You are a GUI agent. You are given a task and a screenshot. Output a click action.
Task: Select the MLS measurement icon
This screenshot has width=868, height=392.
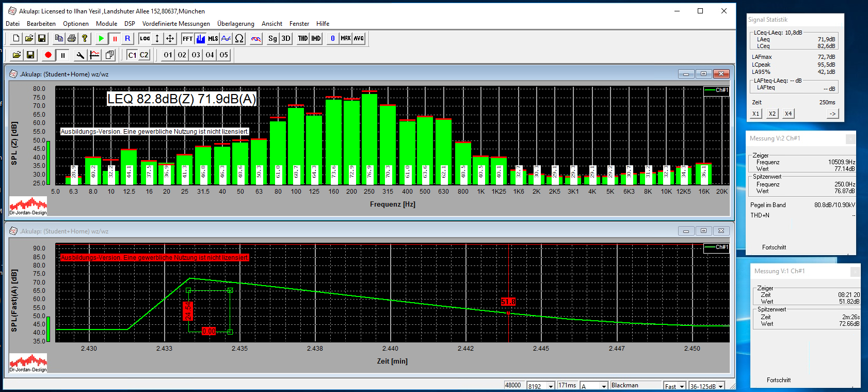pyautogui.click(x=213, y=39)
